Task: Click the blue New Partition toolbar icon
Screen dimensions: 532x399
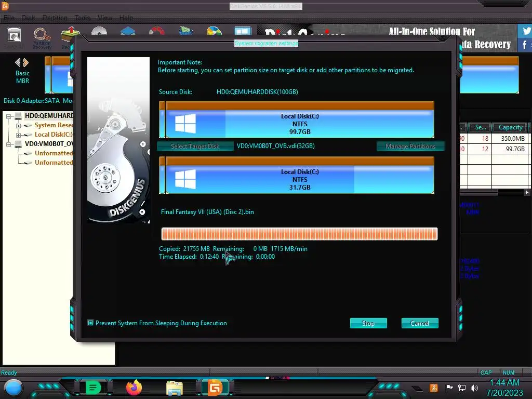Action: 128,31
